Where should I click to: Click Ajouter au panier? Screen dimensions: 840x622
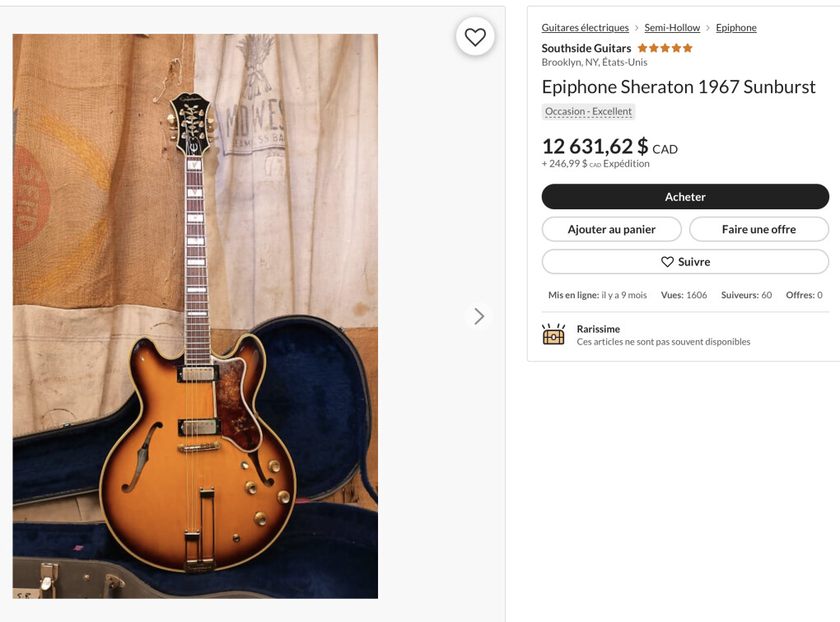coord(611,229)
